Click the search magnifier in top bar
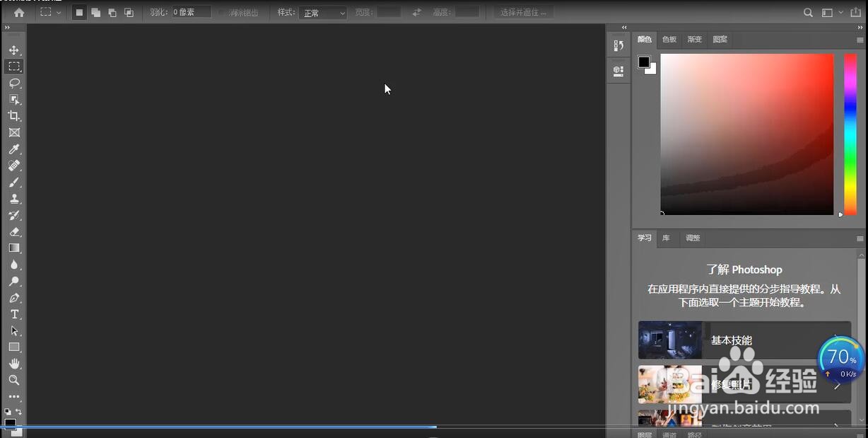 [809, 12]
